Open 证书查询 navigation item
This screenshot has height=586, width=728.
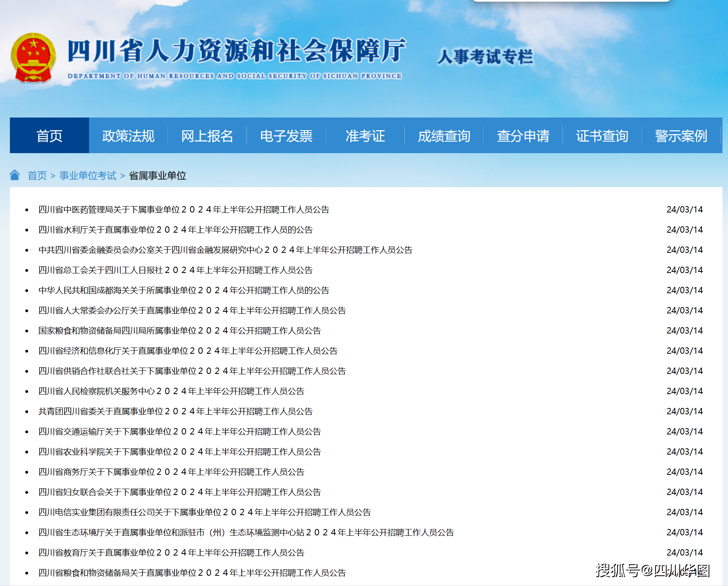pyautogui.click(x=602, y=136)
